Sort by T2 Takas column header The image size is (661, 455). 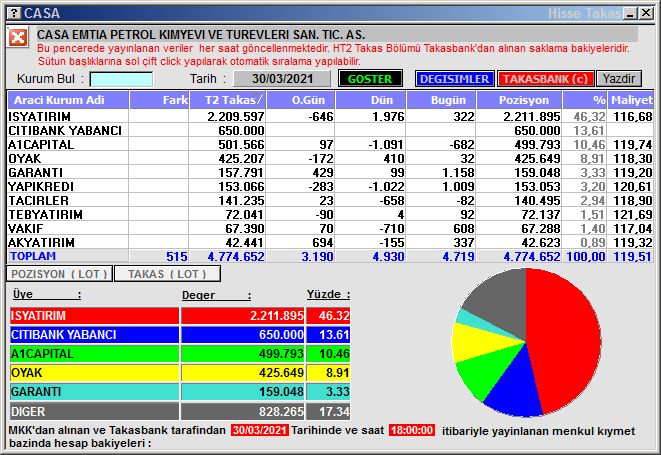click(228, 100)
